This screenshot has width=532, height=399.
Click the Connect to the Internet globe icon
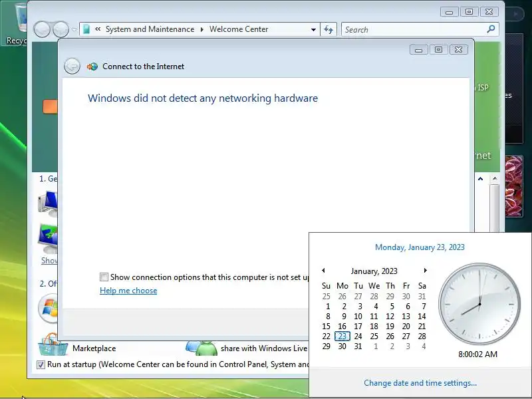click(x=92, y=66)
